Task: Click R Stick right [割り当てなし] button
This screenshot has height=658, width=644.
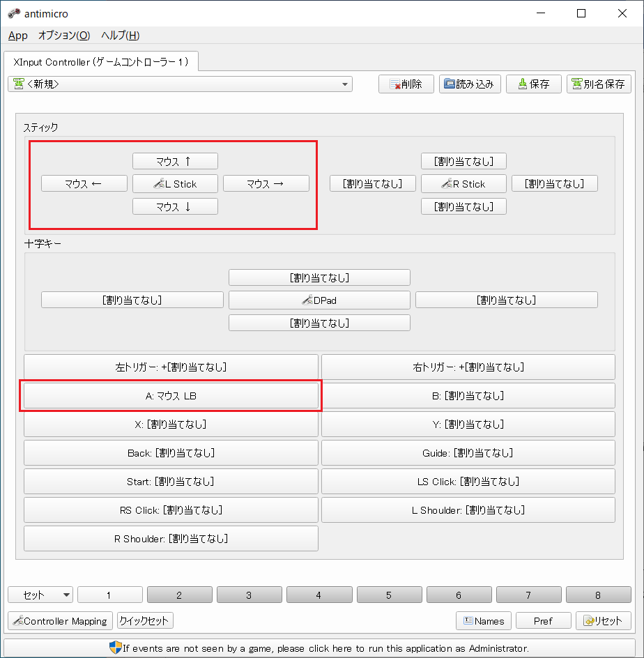Action: (x=555, y=184)
